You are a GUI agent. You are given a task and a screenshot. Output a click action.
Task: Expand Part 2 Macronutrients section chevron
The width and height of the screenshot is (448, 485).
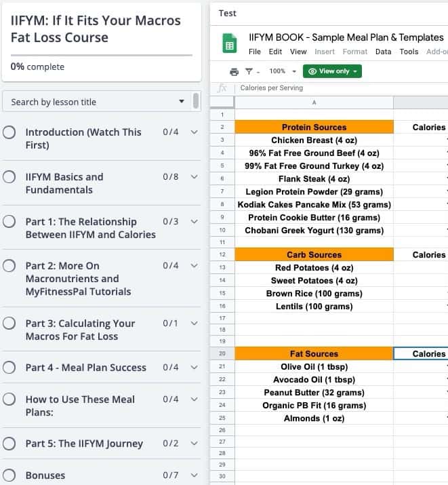click(x=195, y=265)
